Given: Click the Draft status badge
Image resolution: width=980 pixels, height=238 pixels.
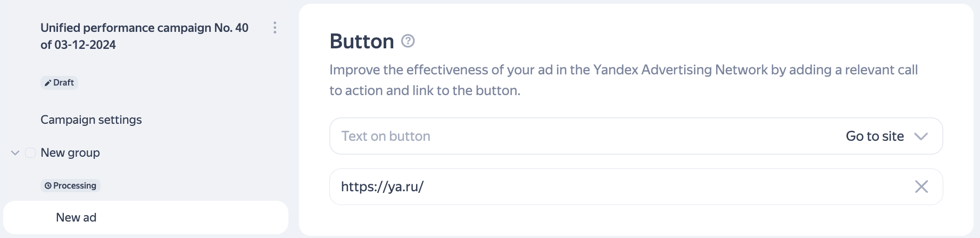Looking at the screenshot, I should click(x=60, y=83).
